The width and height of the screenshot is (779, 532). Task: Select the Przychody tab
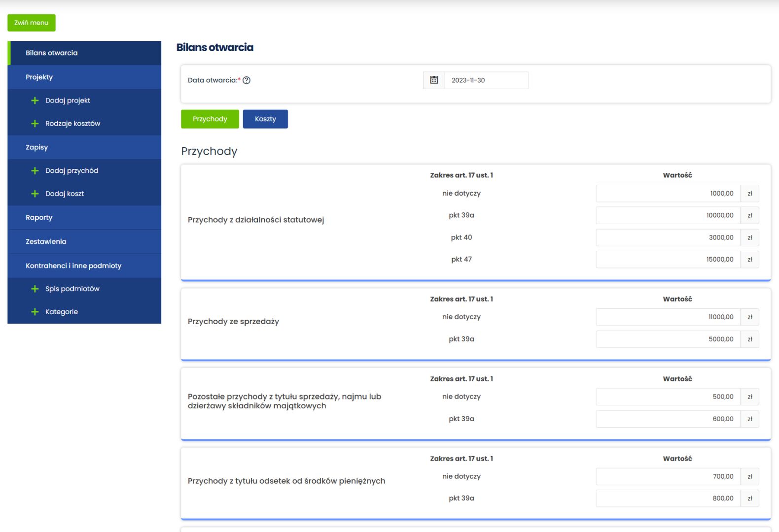210,119
